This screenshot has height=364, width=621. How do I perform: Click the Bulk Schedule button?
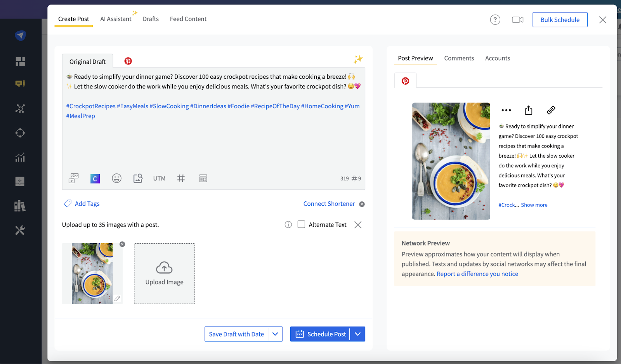[560, 19]
